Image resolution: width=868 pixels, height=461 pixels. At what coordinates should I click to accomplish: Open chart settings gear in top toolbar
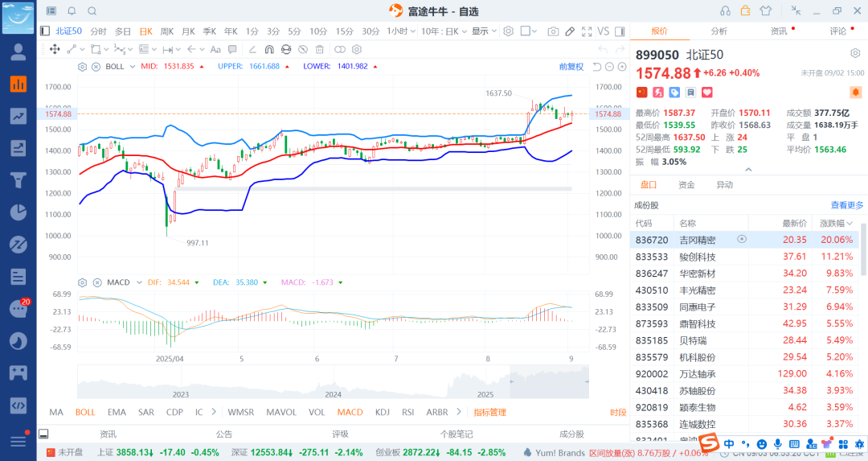click(x=508, y=31)
